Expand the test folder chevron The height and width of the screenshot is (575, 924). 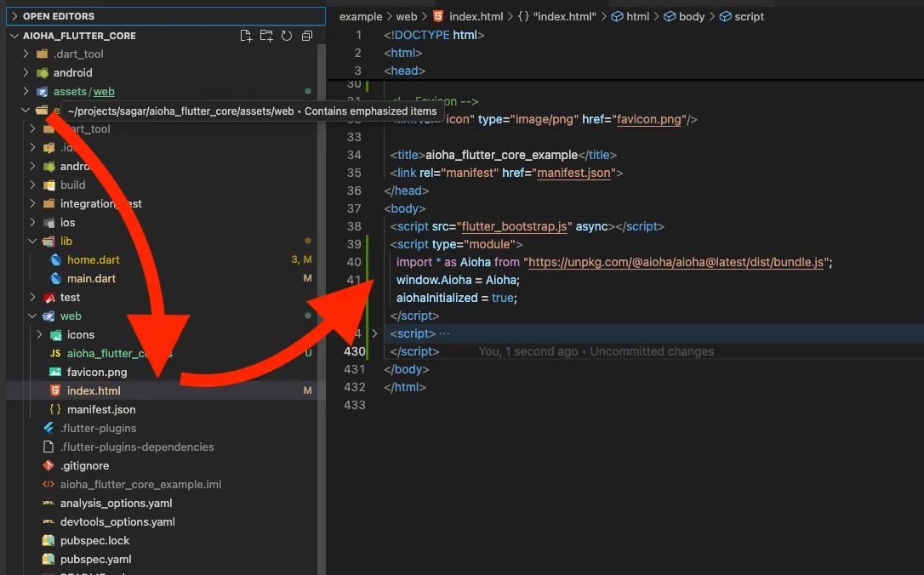tap(32, 297)
